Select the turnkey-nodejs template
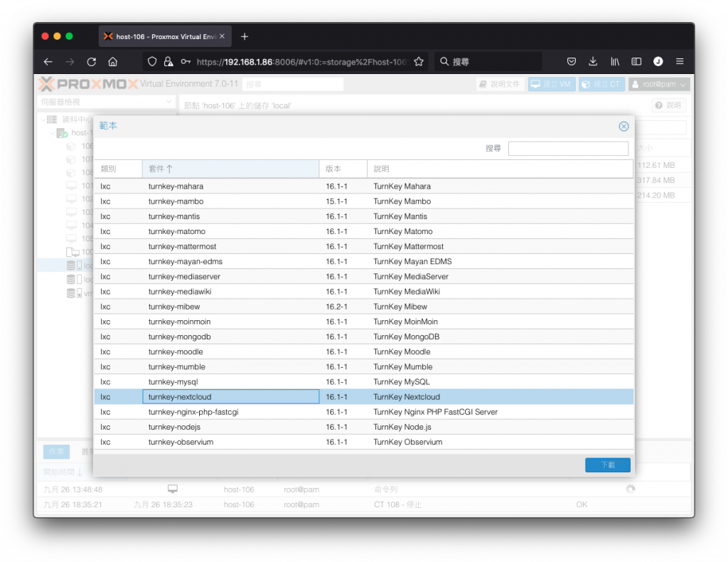Screen dimensions: 728x562 pos(364,427)
